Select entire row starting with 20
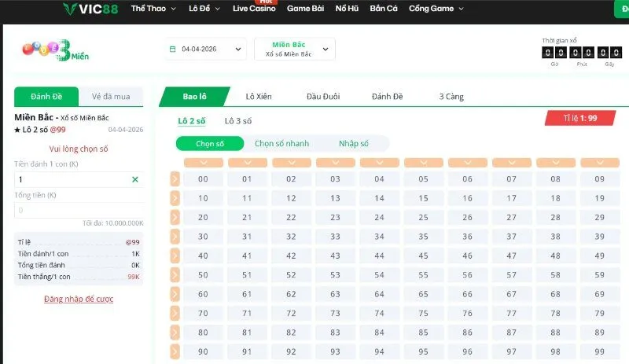 point(175,218)
